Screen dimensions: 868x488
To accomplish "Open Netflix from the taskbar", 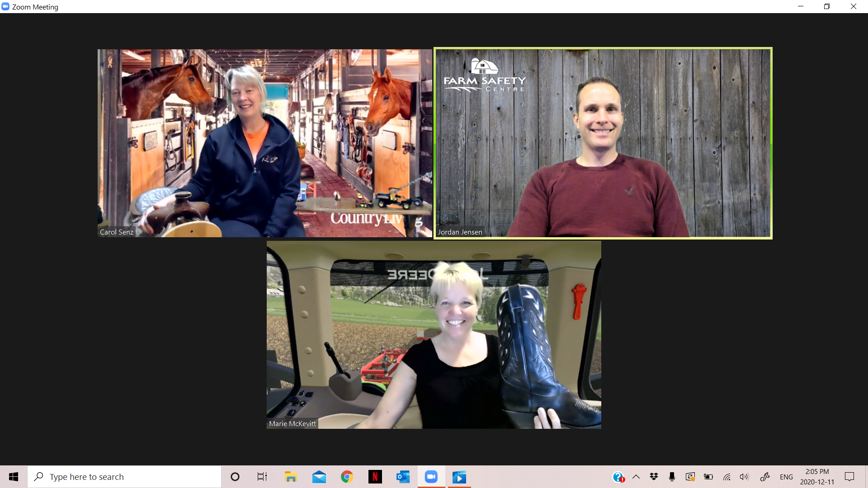I will click(x=375, y=477).
